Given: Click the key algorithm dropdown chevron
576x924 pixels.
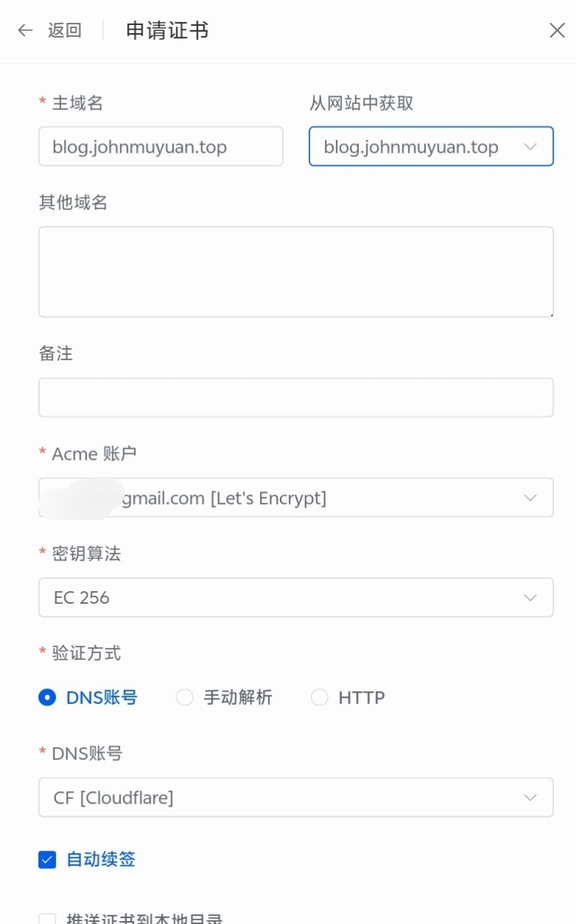Looking at the screenshot, I should point(530,597).
